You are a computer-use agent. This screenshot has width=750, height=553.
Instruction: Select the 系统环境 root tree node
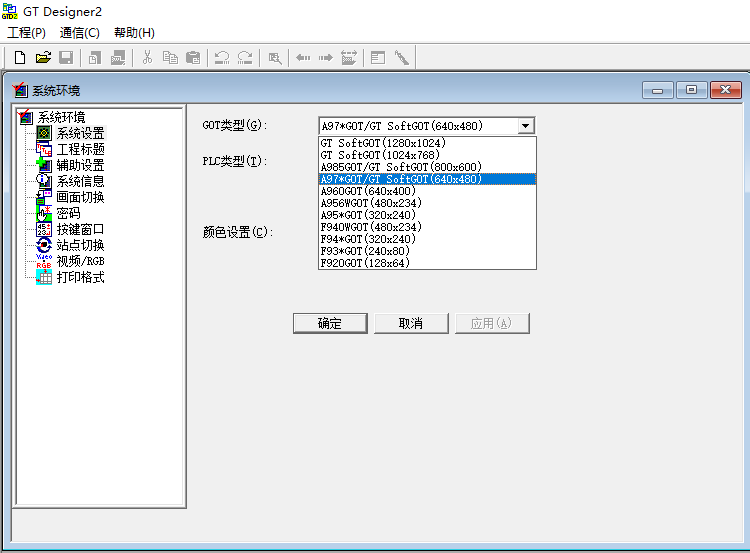click(x=61, y=117)
